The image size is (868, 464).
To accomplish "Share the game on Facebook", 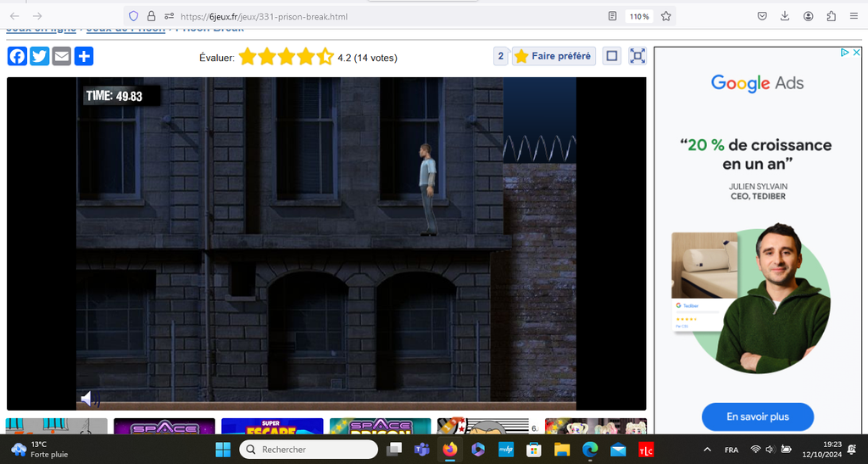I will (17, 57).
